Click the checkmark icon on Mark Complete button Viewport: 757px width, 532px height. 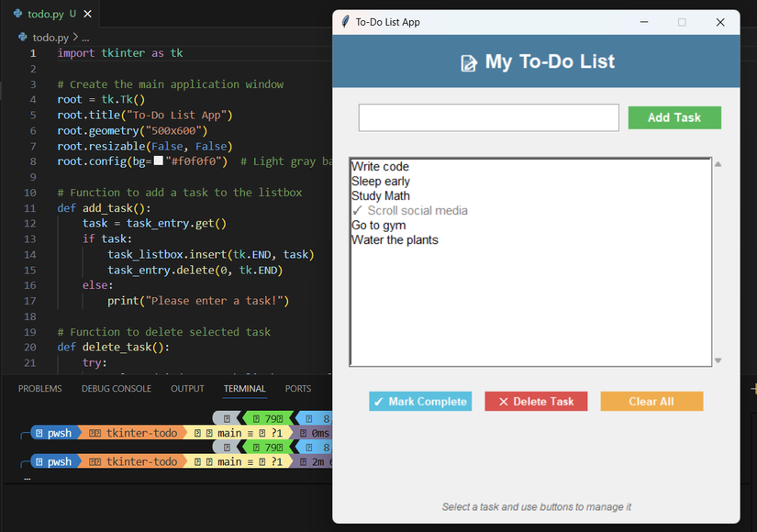tap(379, 401)
